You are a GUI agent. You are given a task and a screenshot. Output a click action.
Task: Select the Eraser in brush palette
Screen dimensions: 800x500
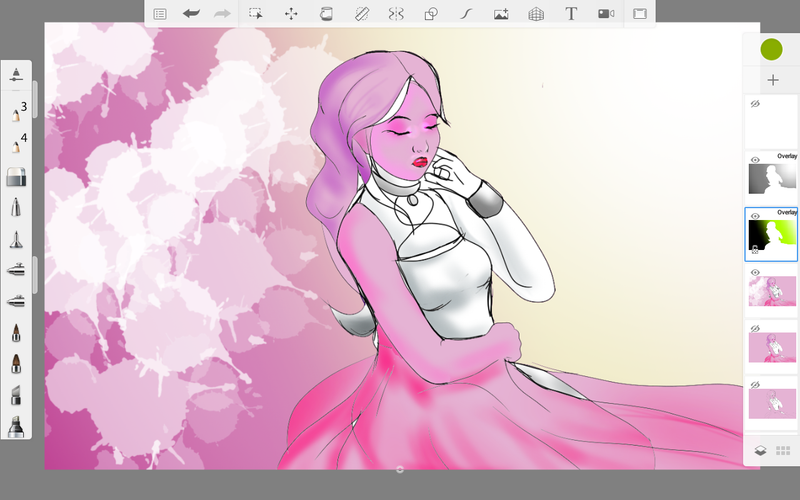coord(16,177)
